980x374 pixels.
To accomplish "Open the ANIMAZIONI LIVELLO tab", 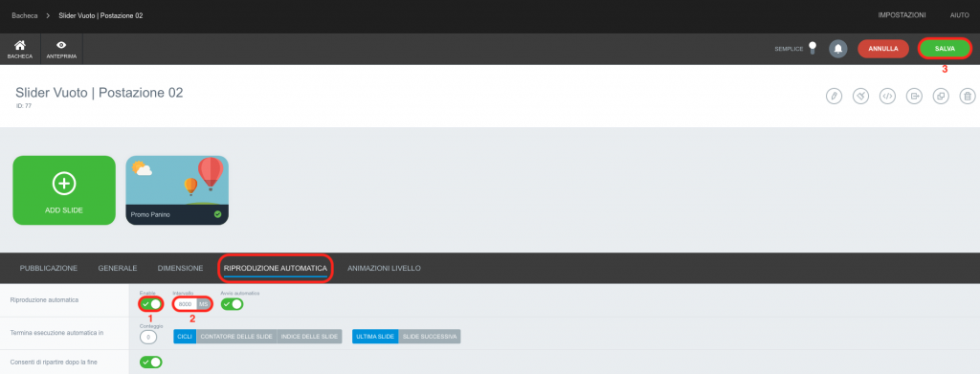I will click(384, 268).
